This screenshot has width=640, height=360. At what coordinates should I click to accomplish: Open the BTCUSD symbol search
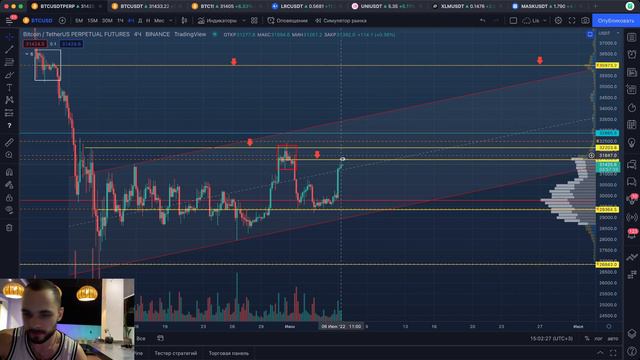point(38,20)
